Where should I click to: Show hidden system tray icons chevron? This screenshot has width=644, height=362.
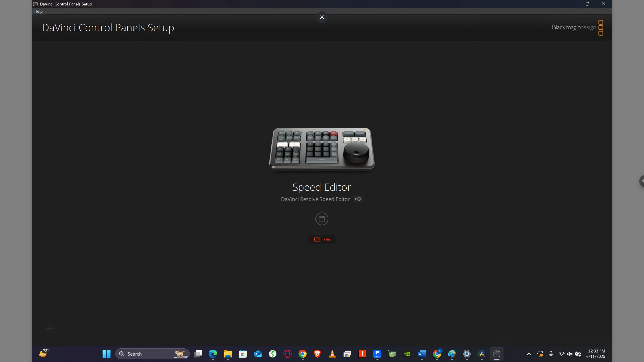coord(529,354)
